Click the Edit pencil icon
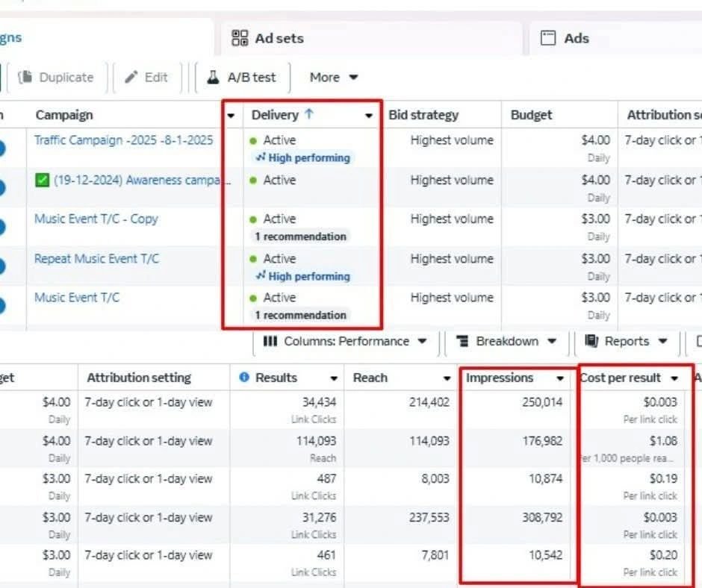This screenshot has width=702, height=588. click(131, 78)
